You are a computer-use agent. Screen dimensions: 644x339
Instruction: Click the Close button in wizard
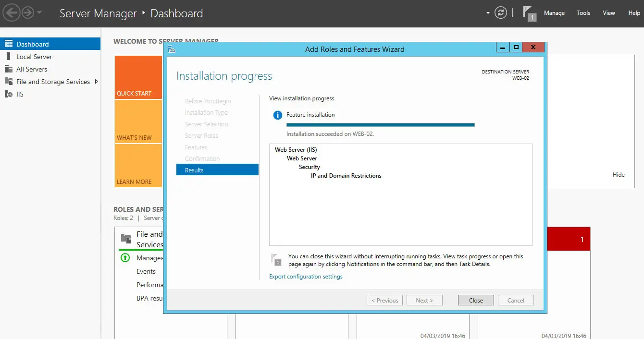476,300
